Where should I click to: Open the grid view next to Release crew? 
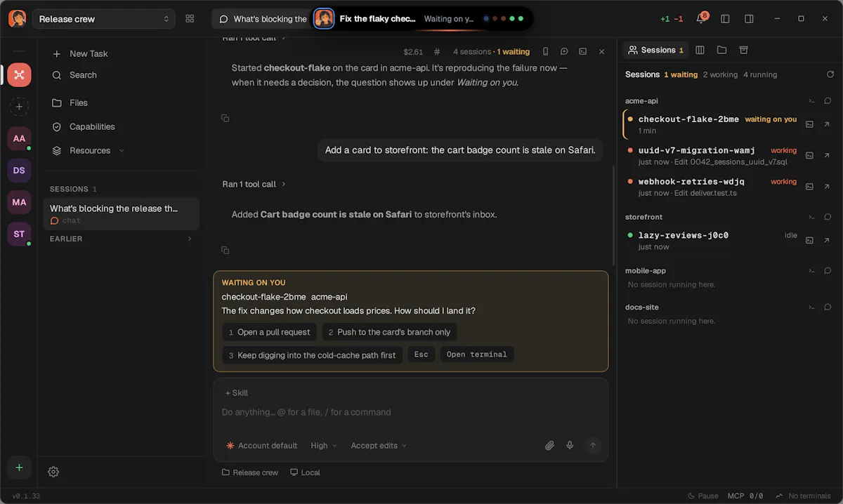(190, 19)
